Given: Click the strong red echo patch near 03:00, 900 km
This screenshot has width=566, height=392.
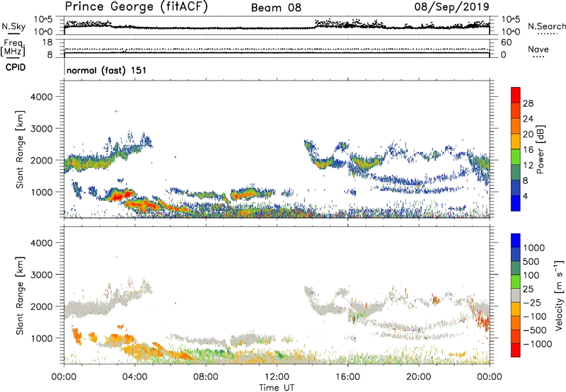Looking at the screenshot, I should 119,196.
